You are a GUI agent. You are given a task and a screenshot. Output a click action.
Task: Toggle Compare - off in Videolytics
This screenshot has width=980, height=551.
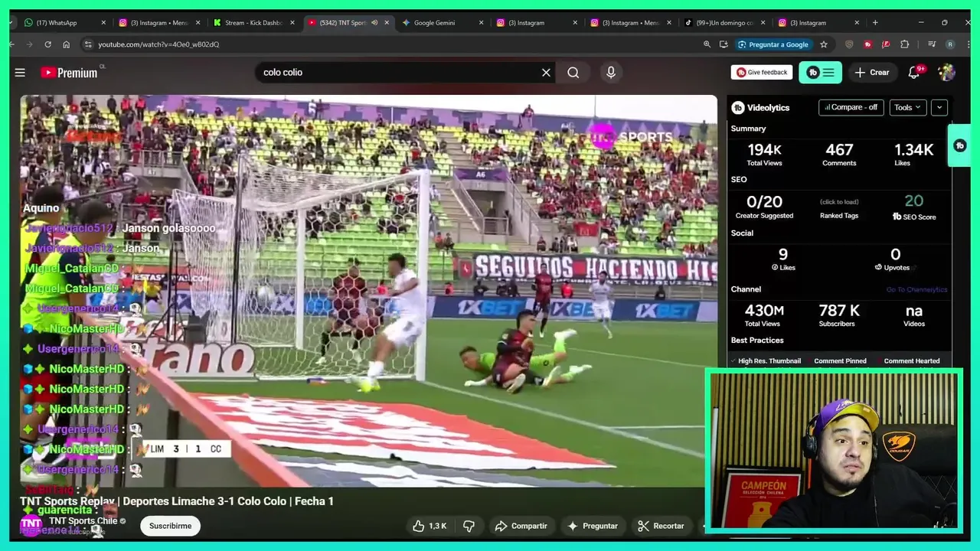pos(851,107)
